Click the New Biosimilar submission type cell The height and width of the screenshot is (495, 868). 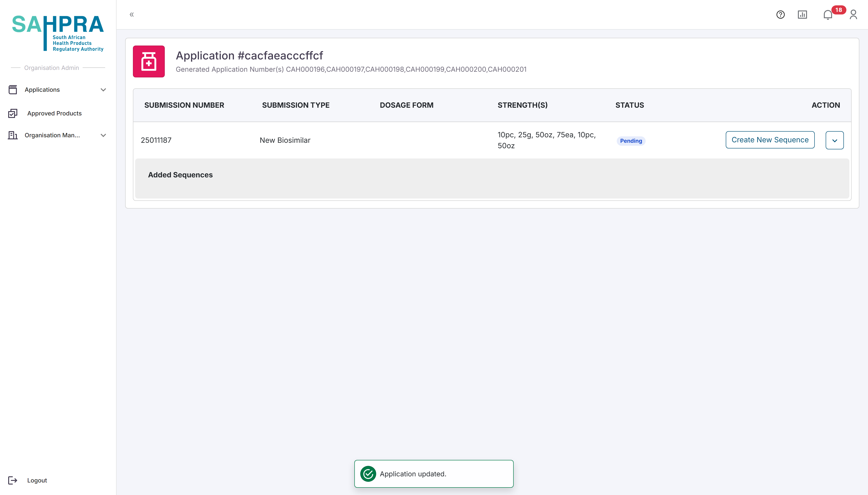click(x=285, y=140)
